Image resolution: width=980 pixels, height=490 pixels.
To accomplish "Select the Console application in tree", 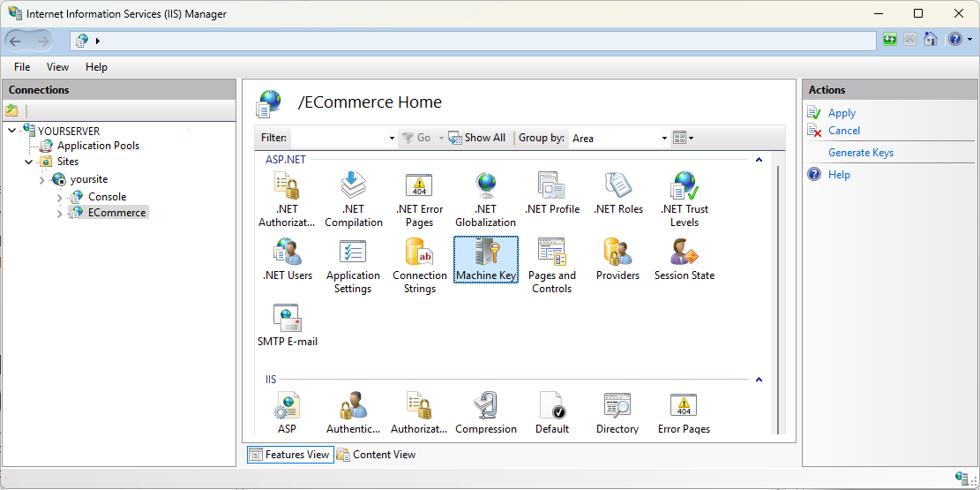I will 107,197.
